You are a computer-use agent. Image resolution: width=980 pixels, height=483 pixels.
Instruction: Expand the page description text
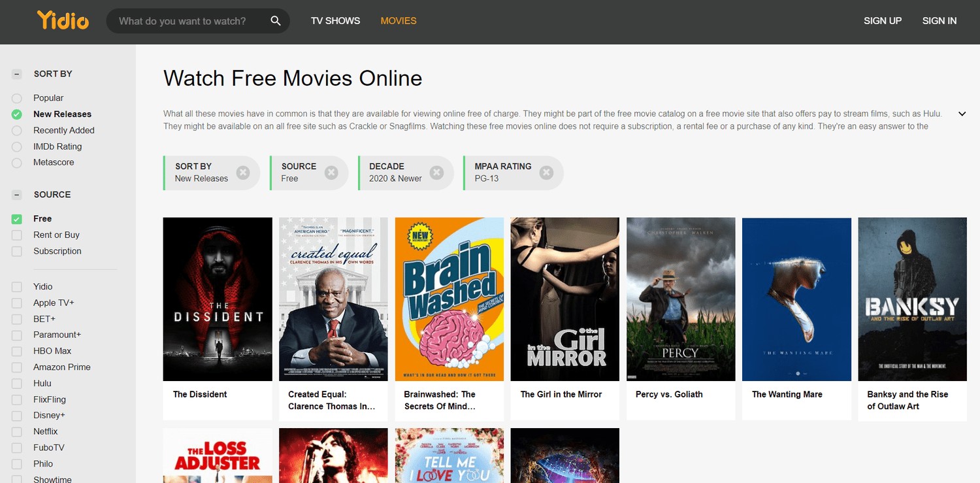pyautogui.click(x=962, y=114)
